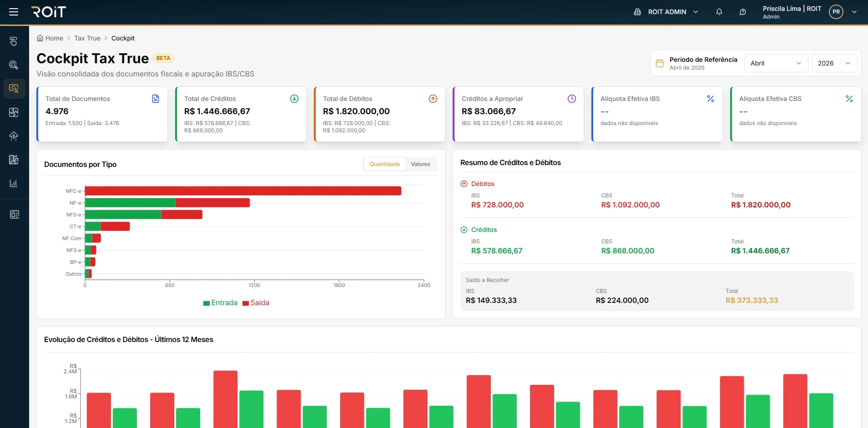Open the chat support icon

point(743,12)
